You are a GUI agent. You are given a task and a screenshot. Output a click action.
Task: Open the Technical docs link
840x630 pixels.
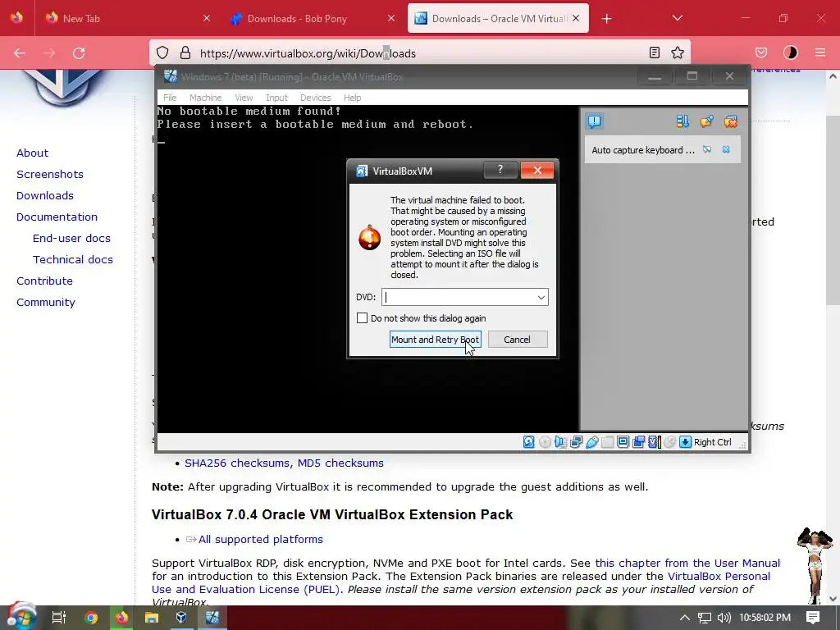73,259
